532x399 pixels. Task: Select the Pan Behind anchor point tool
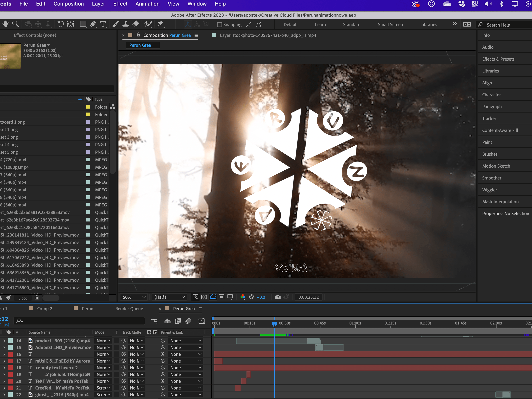tap(71, 24)
